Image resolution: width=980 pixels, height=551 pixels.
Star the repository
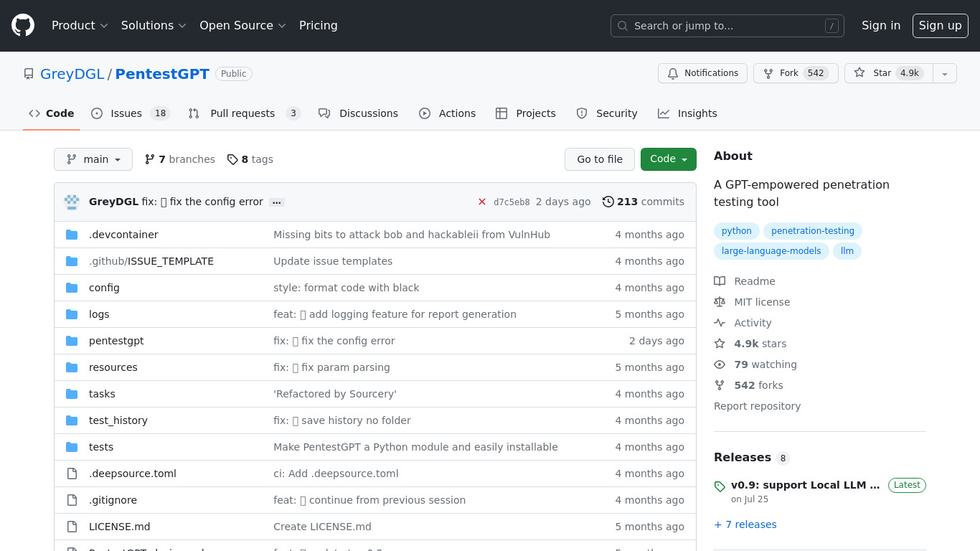pos(888,73)
